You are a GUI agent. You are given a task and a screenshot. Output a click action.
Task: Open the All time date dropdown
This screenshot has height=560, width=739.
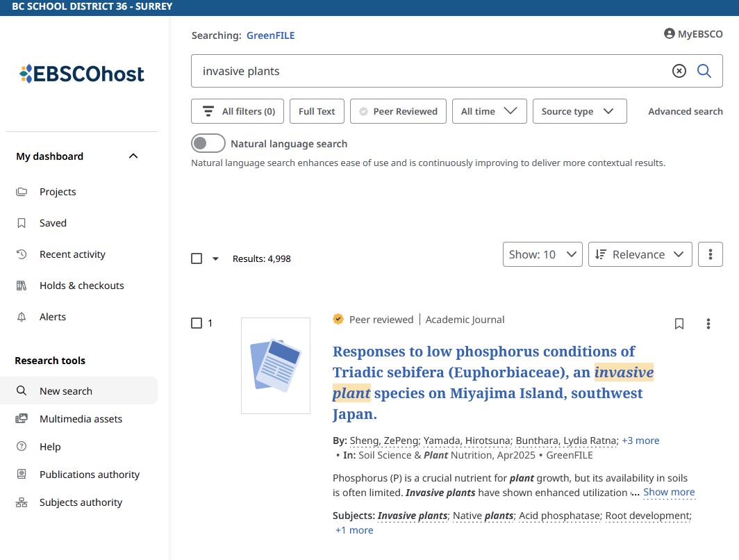(489, 111)
